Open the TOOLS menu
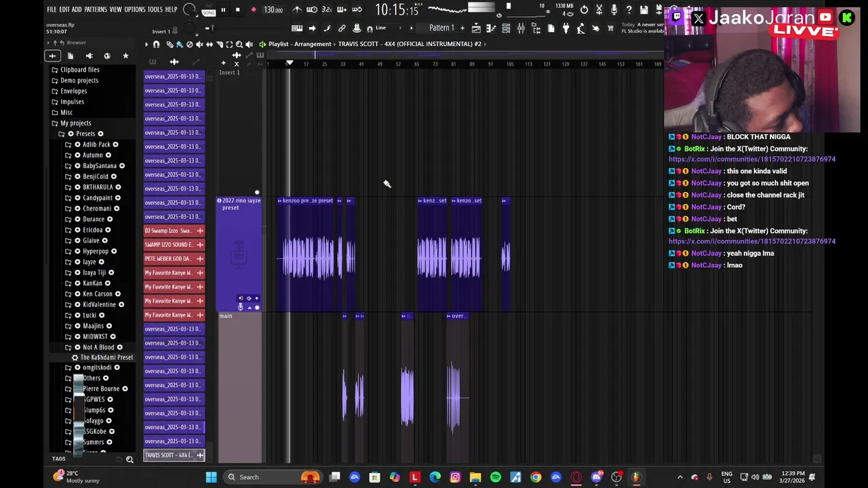Image resolution: width=868 pixels, height=488 pixels. point(155,9)
